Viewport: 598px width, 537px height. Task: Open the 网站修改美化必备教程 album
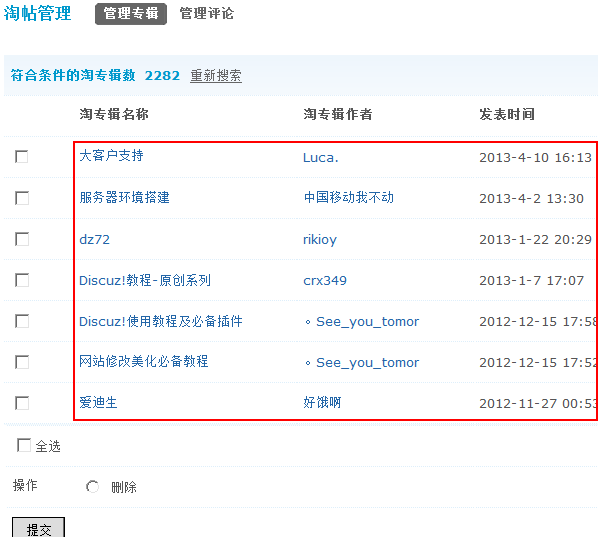click(144, 361)
